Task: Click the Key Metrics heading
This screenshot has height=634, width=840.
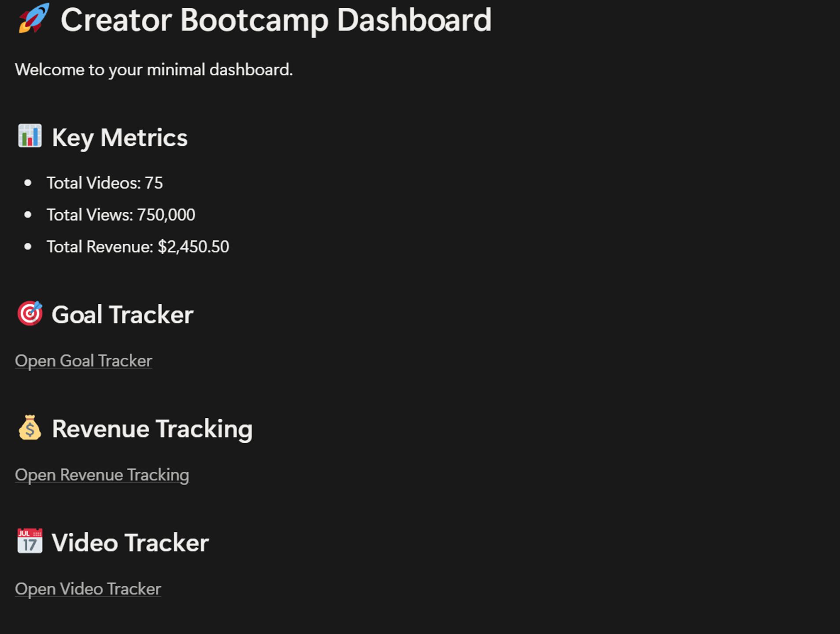Action: tap(120, 138)
